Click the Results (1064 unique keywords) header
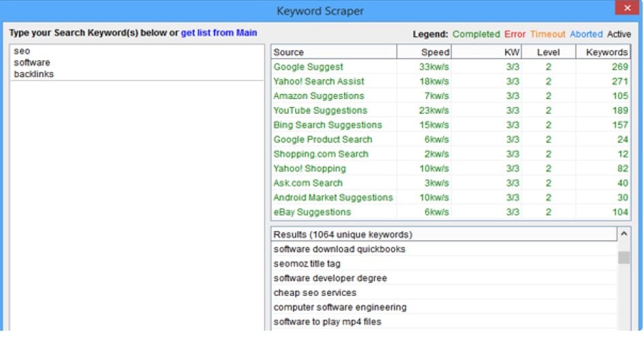This screenshot has height=343, width=644. pos(444,235)
